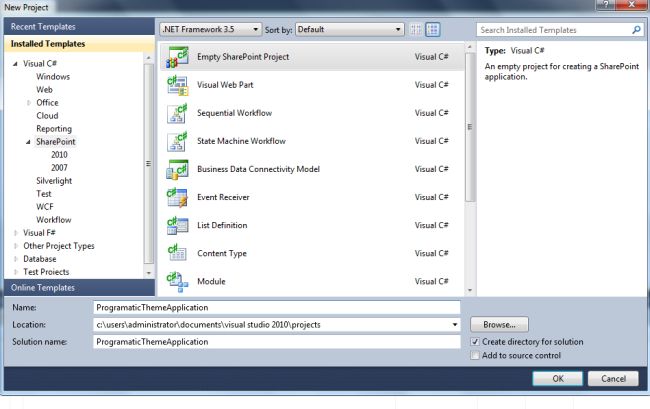Screen dimensions: 650x409
Task: Expand the Other Project Types node
Action: 16,246
